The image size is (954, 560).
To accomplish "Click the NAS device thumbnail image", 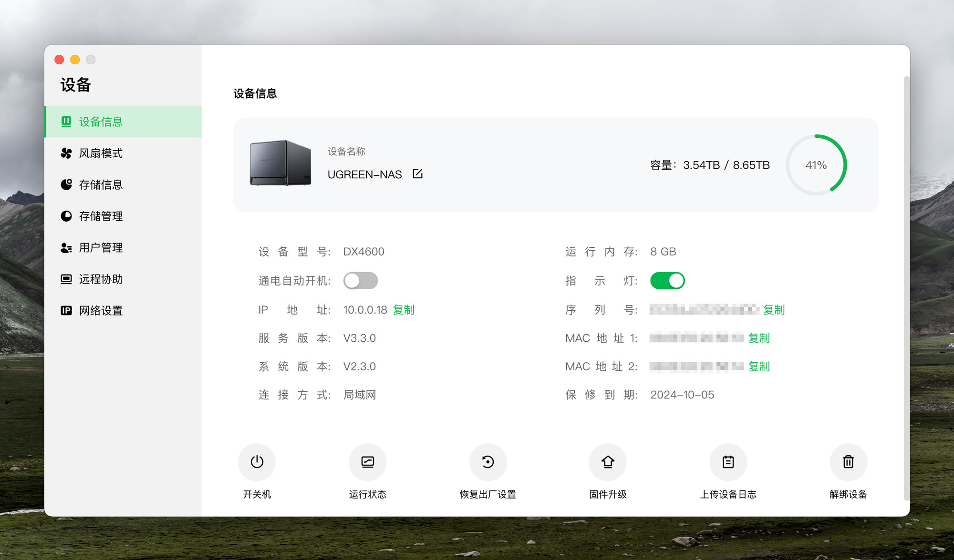I will click(280, 163).
